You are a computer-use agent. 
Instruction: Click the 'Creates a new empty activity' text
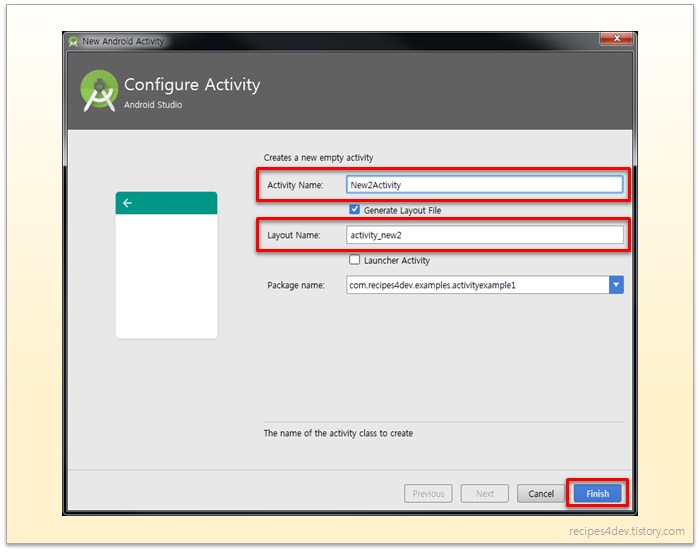tap(318, 158)
